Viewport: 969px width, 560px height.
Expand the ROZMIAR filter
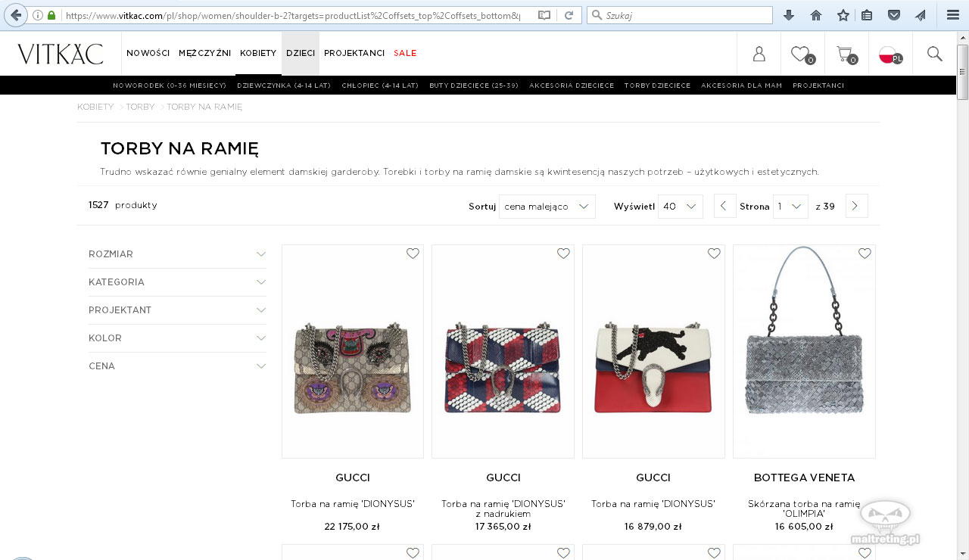pyautogui.click(x=177, y=254)
